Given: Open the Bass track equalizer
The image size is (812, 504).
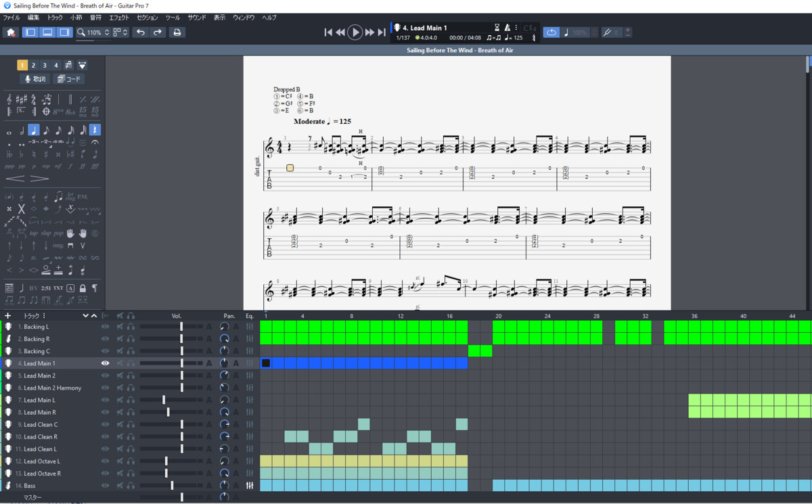Looking at the screenshot, I should point(250,486).
